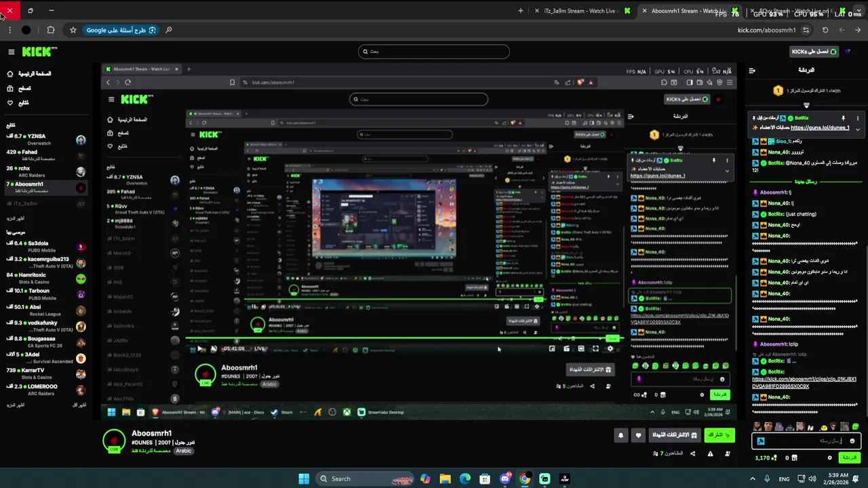Viewport: 868px width, 488px height.
Task: Open Browse in the Kick sidebar
Action: coord(19,89)
